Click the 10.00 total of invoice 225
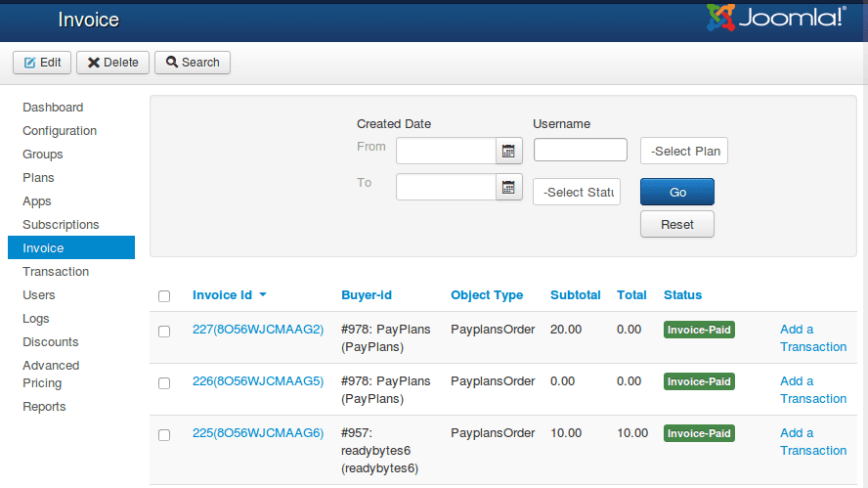This screenshot has height=488, width=868. click(x=632, y=432)
